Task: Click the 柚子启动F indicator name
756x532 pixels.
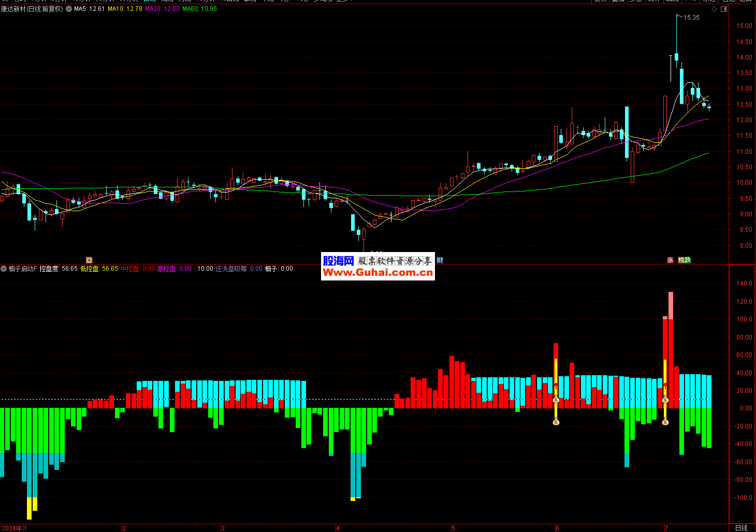Action: pos(23,269)
